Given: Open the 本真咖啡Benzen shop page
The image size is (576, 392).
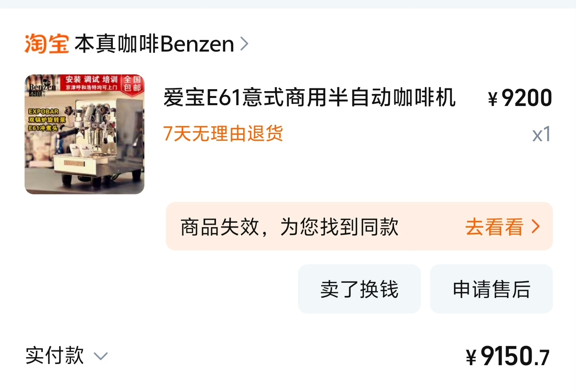Looking at the screenshot, I should click(x=154, y=44).
